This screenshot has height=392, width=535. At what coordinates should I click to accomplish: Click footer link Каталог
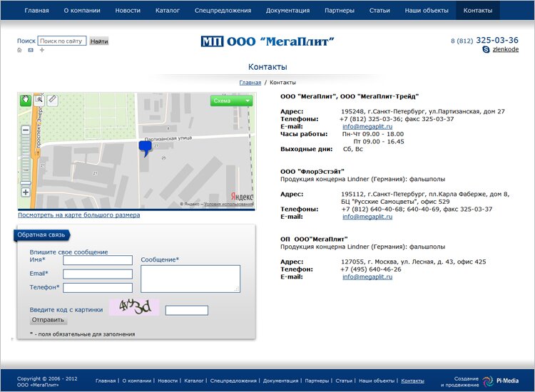tap(194, 381)
